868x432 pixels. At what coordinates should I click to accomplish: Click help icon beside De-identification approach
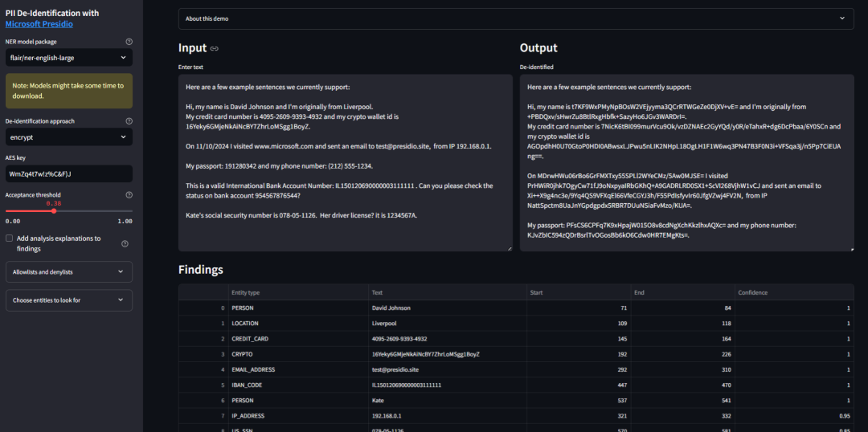129,121
